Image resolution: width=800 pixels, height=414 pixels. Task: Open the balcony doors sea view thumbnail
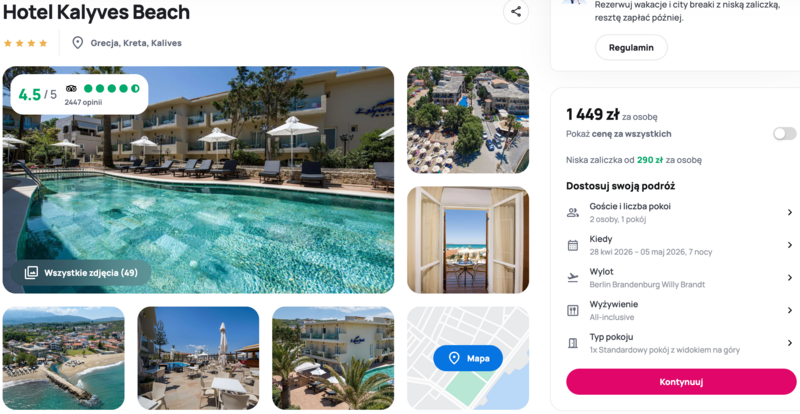[468, 240]
